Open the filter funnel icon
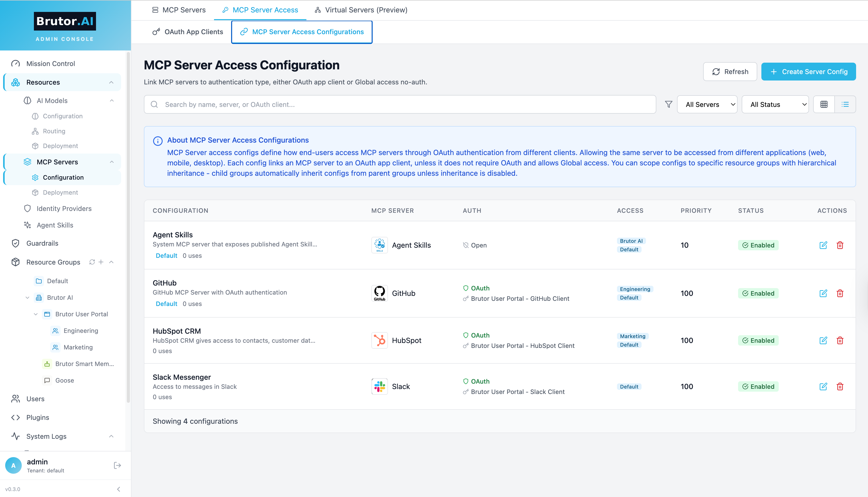 (668, 104)
